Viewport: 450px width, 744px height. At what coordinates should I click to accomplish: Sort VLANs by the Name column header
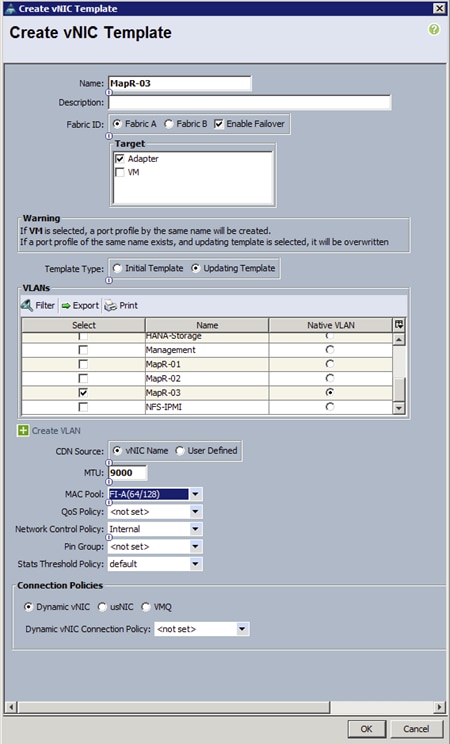tap(207, 325)
